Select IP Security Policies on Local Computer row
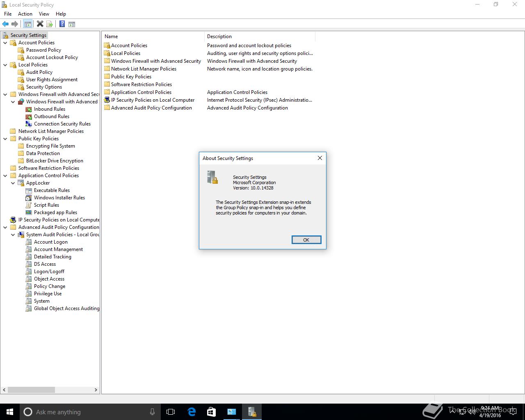This screenshot has width=525, height=420. [208, 100]
